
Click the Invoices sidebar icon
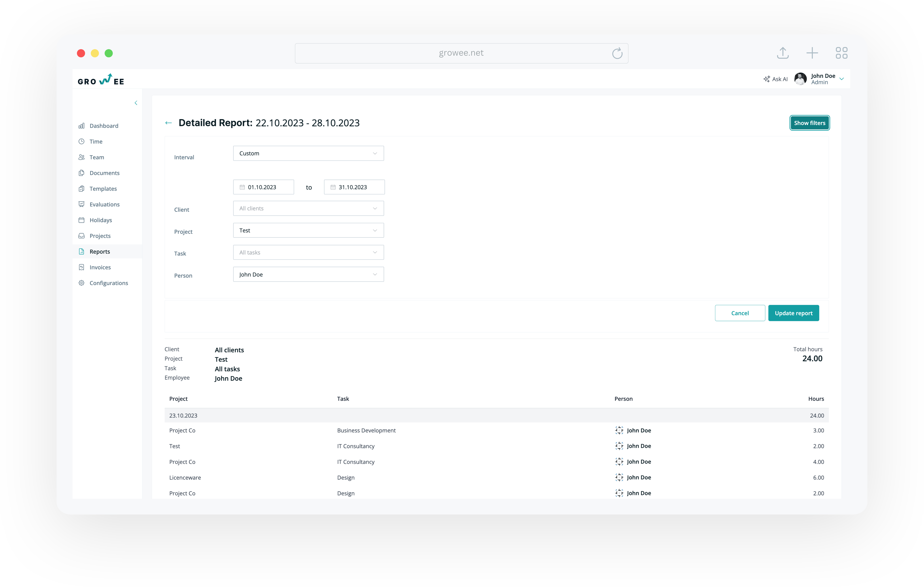pos(81,268)
